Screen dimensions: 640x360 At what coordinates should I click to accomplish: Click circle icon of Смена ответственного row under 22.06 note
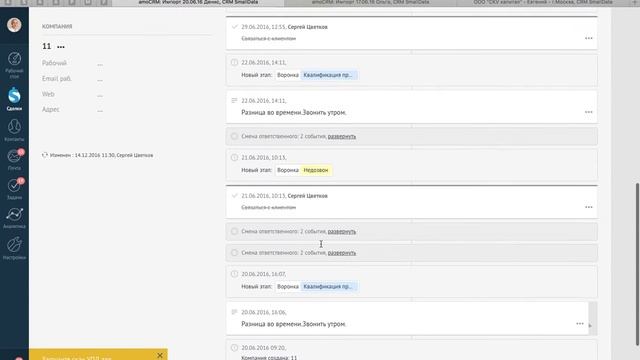(234, 136)
